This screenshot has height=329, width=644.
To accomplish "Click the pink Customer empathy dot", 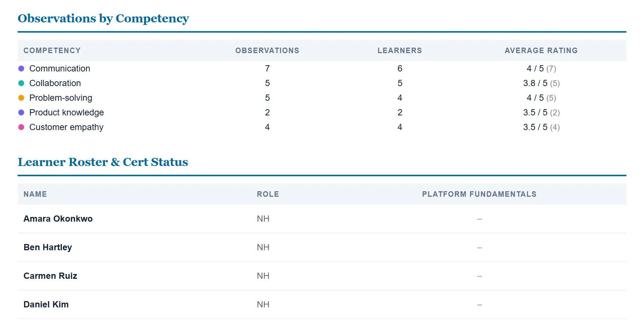I will coord(21,127).
